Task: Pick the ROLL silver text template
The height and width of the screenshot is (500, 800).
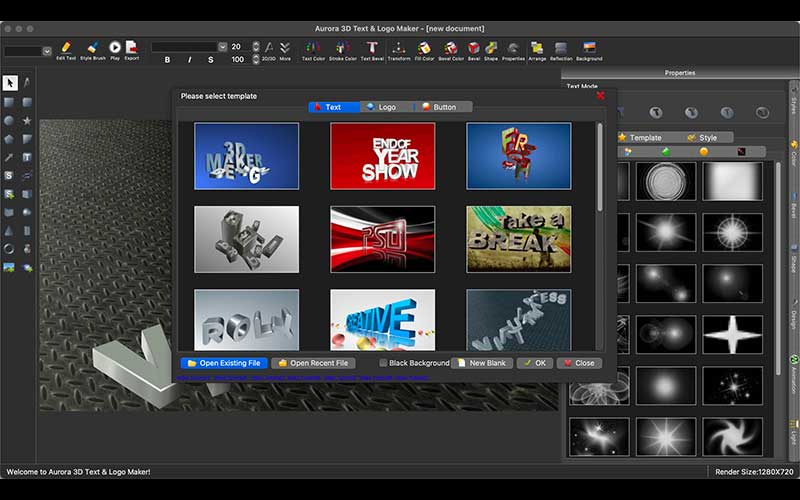Action: 246,320
